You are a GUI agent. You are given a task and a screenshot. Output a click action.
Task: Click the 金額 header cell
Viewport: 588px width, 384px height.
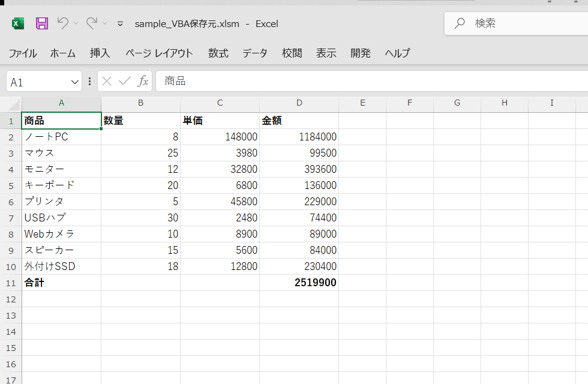pyautogui.click(x=299, y=121)
